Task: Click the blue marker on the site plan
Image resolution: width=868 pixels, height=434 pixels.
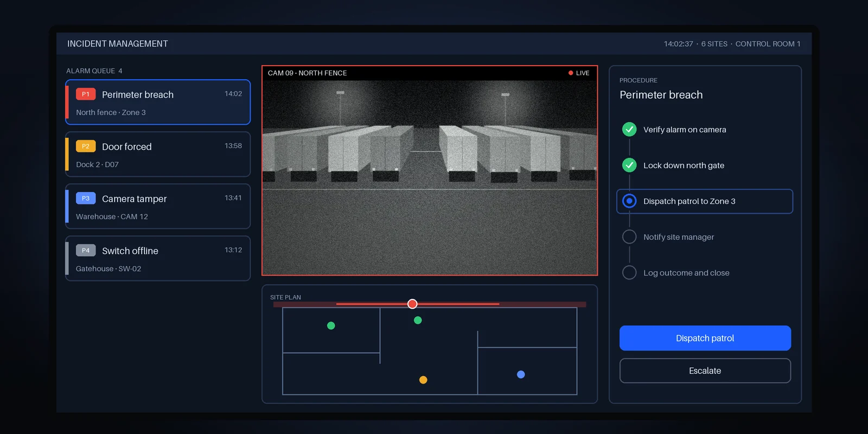Action: (521, 374)
